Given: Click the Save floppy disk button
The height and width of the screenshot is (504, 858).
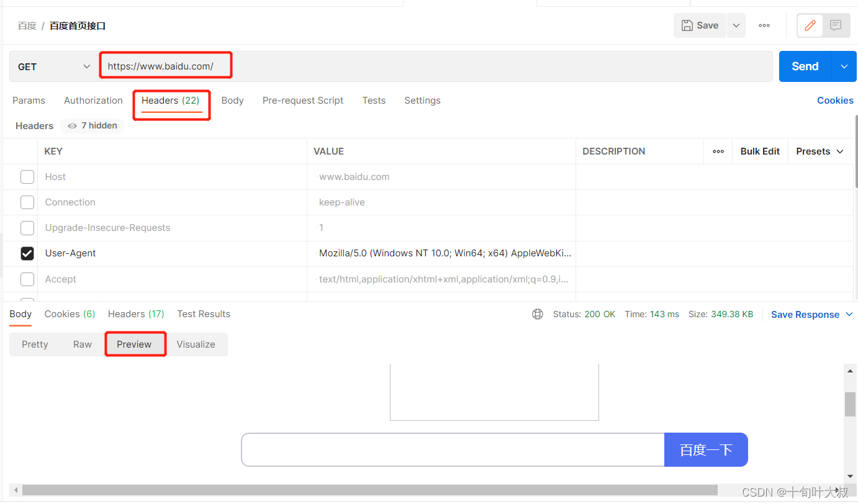Looking at the screenshot, I should tap(700, 25).
